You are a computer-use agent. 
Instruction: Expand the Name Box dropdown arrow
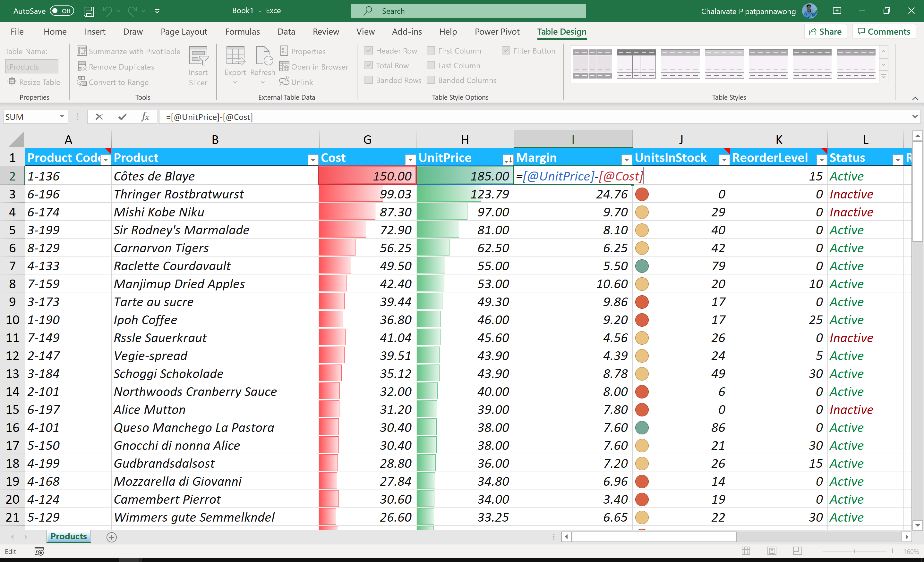coord(62,117)
